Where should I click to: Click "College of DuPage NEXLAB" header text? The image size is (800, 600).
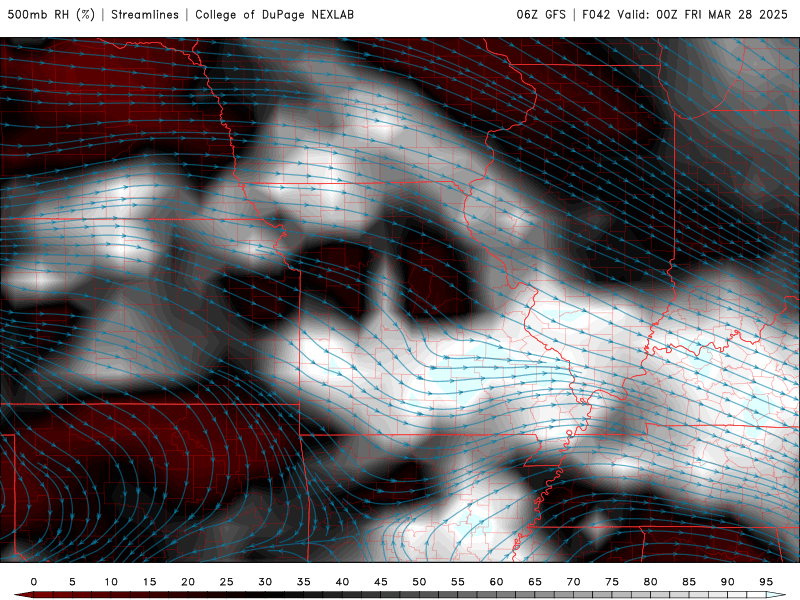274,15
